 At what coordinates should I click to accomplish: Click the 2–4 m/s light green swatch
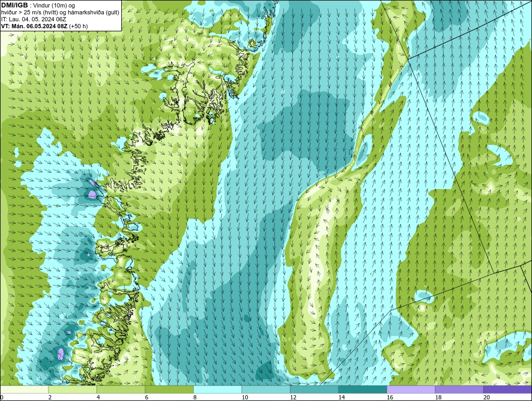(x=72, y=389)
